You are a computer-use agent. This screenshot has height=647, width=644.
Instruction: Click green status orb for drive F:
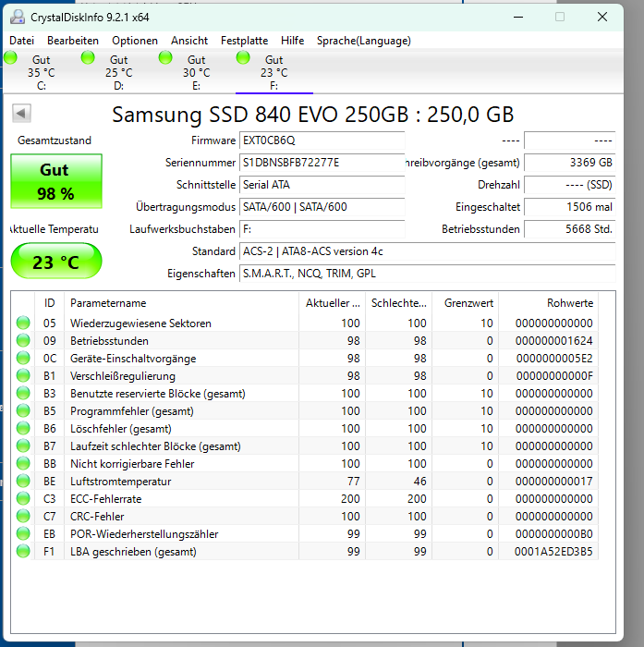coord(243,57)
